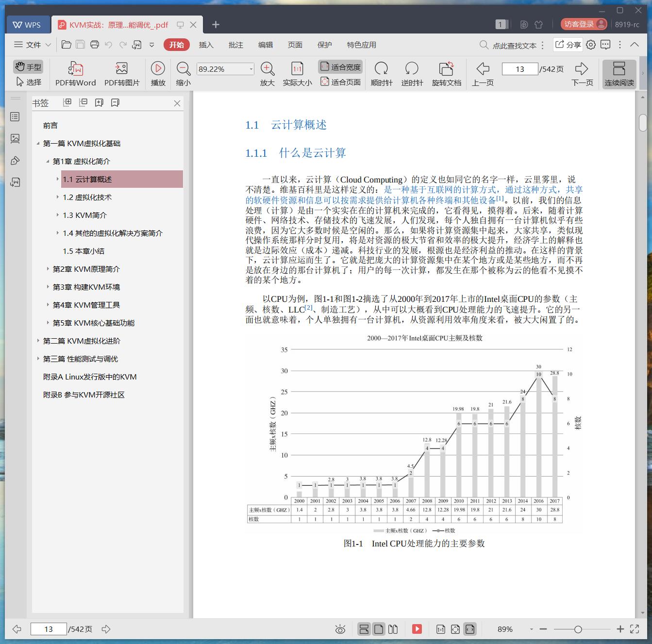Open 页面 ribbon tab

pos(295,45)
